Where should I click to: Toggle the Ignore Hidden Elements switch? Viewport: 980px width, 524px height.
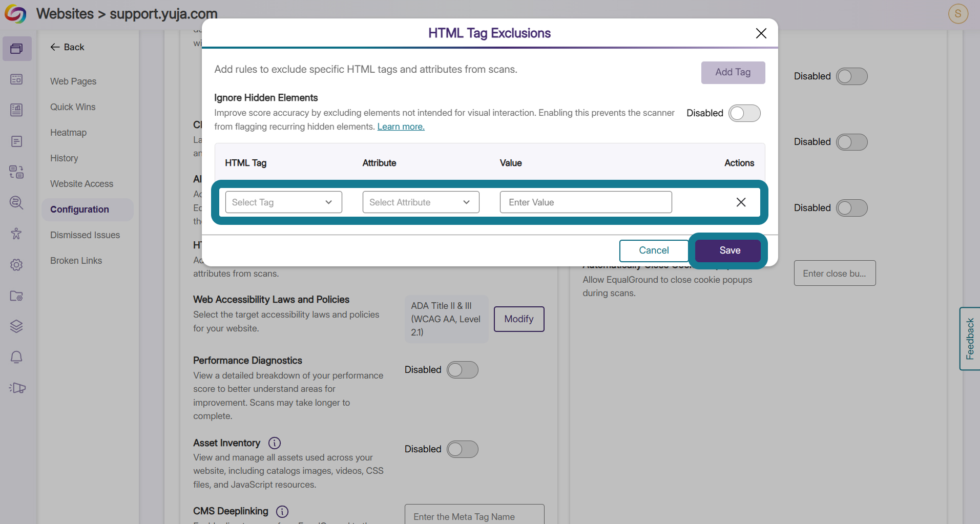point(744,113)
